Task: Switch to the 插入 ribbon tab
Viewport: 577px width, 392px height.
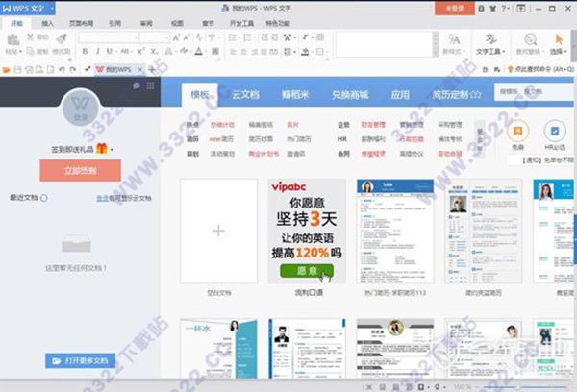Action: click(x=47, y=23)
